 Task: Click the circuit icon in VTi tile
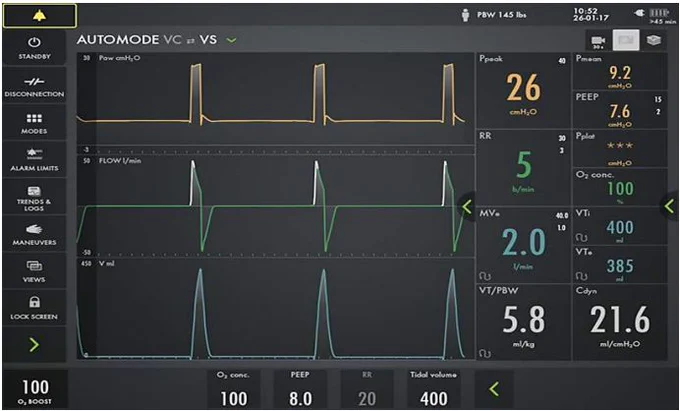pyautogui.click(x=581, y=238)
